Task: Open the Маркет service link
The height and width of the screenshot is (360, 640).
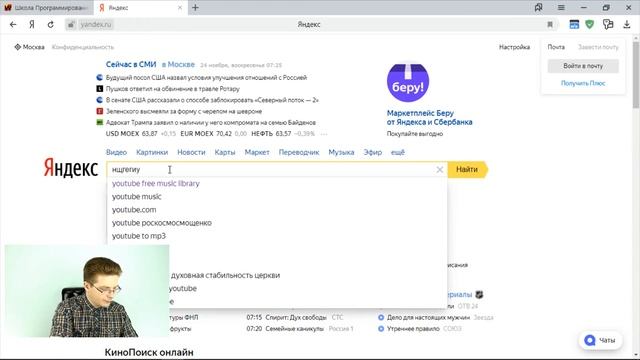Action: click(x=257, y=152)
